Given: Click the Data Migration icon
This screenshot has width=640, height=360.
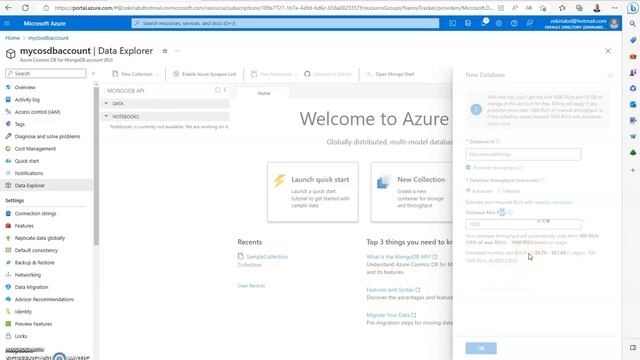Looking at the screenshot, I should [8, 287].
